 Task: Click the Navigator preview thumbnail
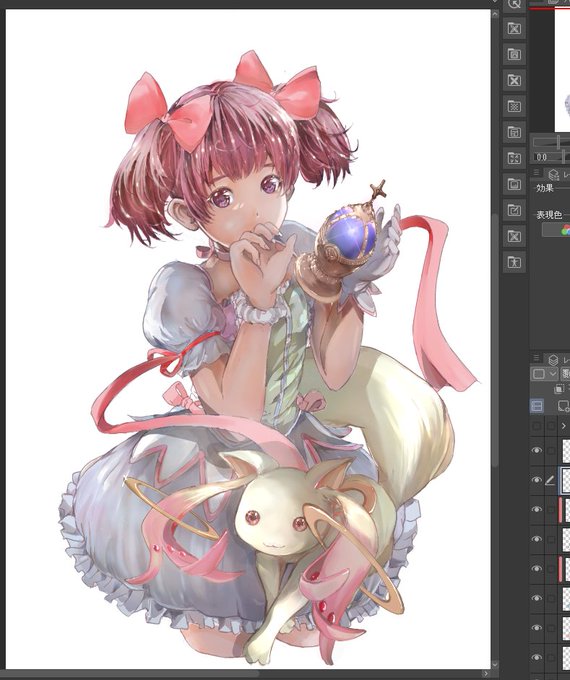coord(562,70)
